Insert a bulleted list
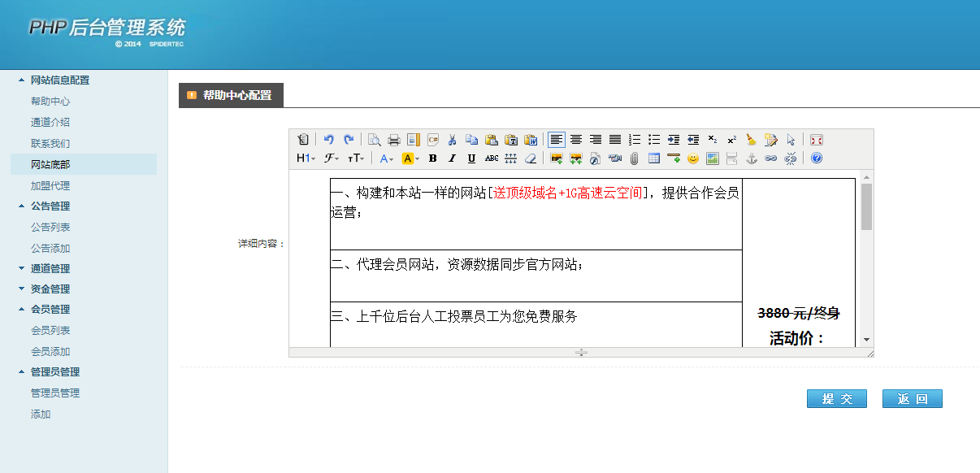The height and width of the screenshot is (473, 980). tap(654, 139)
